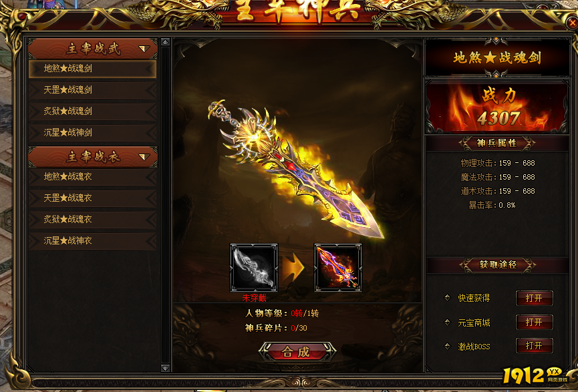578x392 pixels.
Task: Click the large golden sword preview image
Action: (295, 168)
